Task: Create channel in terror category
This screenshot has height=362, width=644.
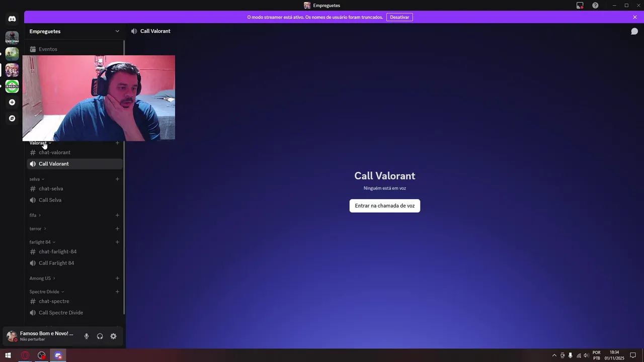Action: point(117,229)
